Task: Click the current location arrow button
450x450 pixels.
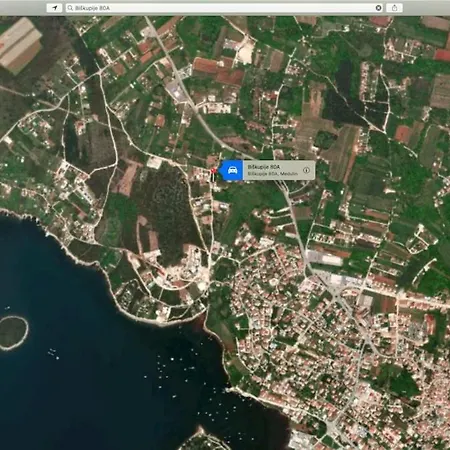Action: coord(54,8)
